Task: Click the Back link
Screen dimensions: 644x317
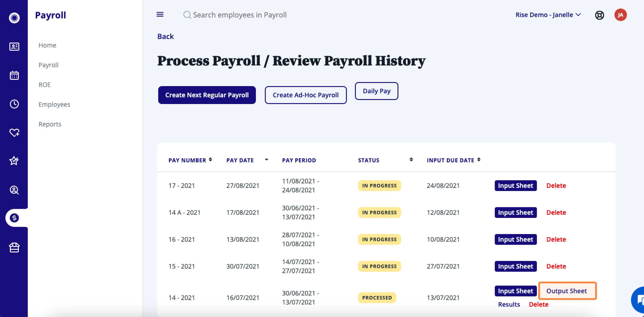Action: click(166, 37)
